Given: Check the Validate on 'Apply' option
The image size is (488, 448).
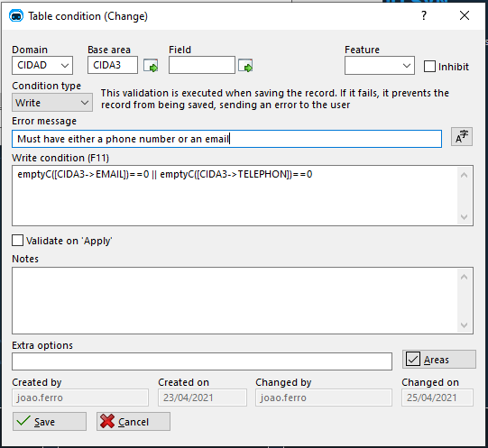Looking at the screenshot, I should [17, 241].
